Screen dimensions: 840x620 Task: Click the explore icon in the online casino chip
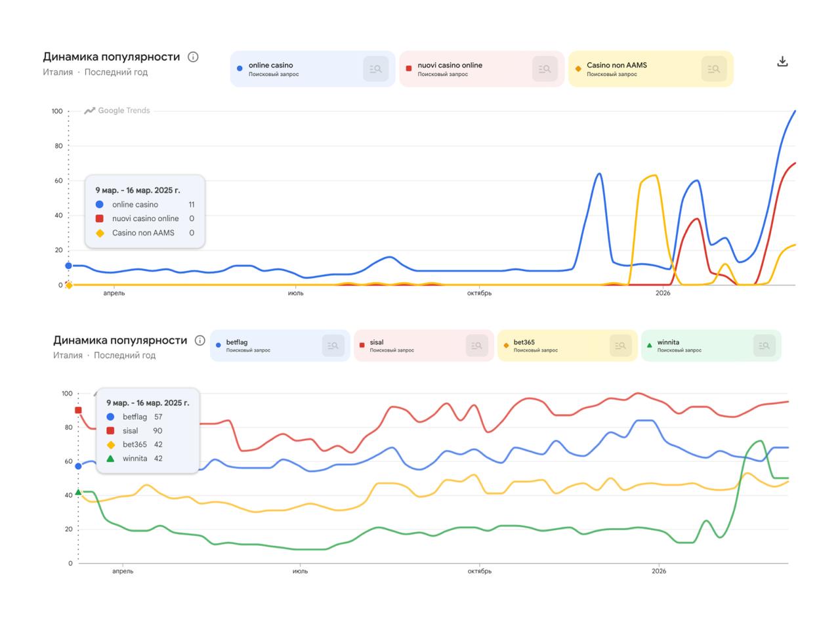(374, 69)
